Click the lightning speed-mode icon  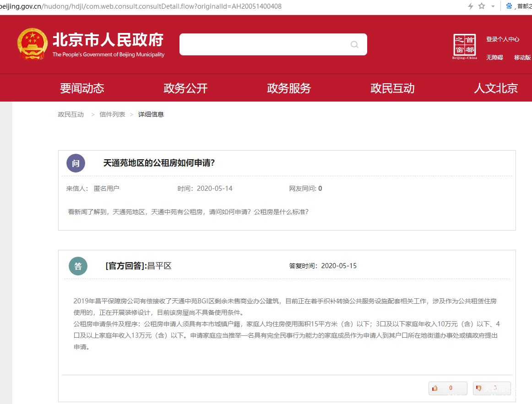[x=470, y=6]
